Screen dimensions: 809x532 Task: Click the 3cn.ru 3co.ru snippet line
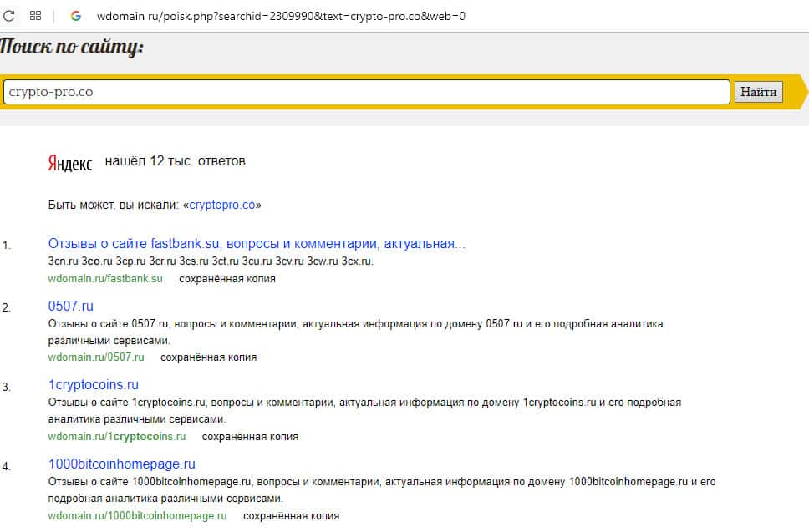pos(211,261)
